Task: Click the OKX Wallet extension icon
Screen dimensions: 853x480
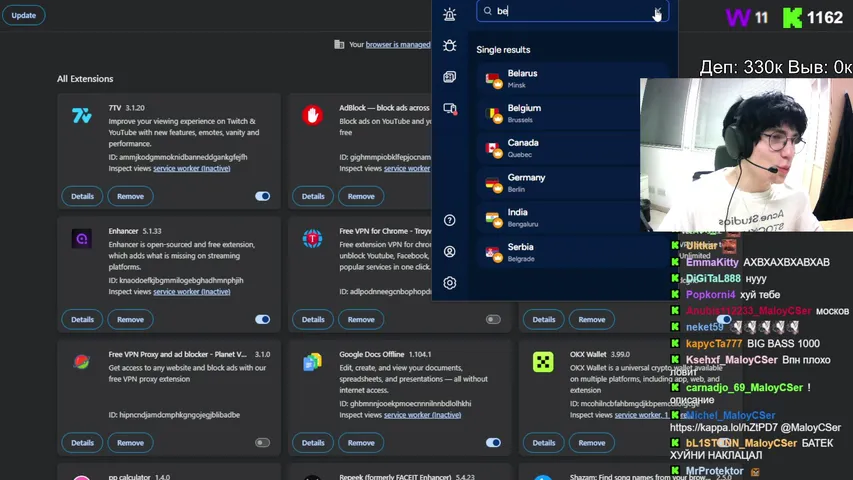Action: (x=543, y=362)
